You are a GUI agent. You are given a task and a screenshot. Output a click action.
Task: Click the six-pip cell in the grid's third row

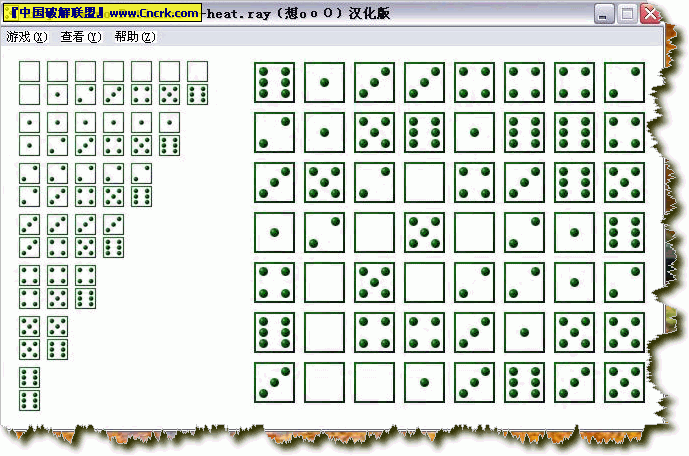(x=574, y=182)
